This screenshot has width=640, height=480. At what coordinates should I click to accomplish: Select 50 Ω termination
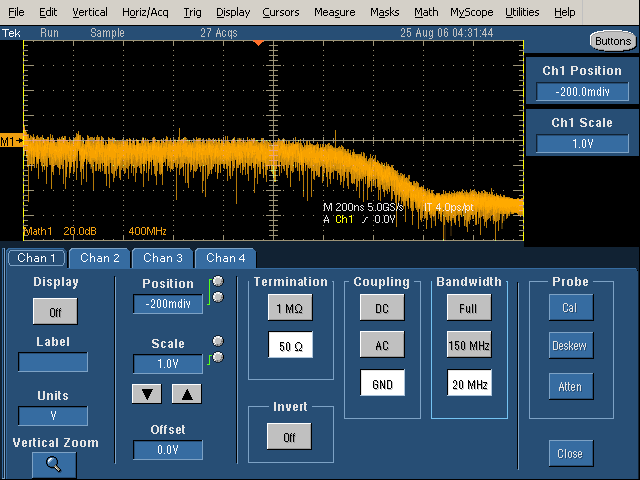[289, 346]
